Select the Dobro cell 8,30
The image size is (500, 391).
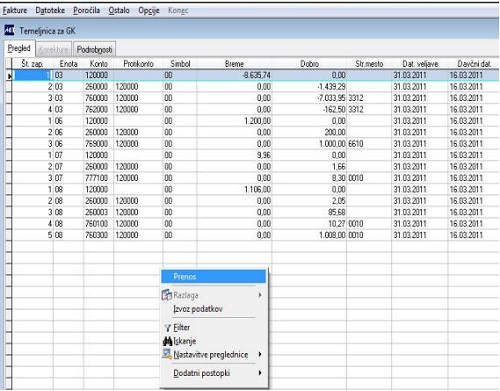(x=309, y=178)
